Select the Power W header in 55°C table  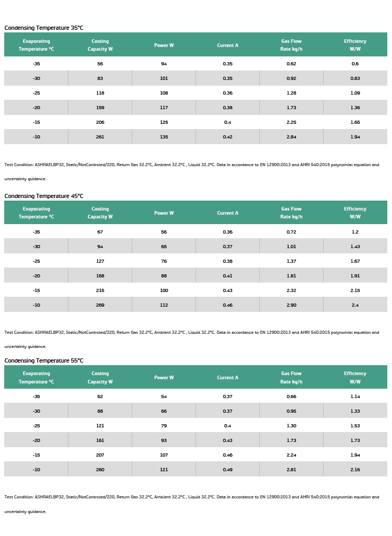click(164, 377)
